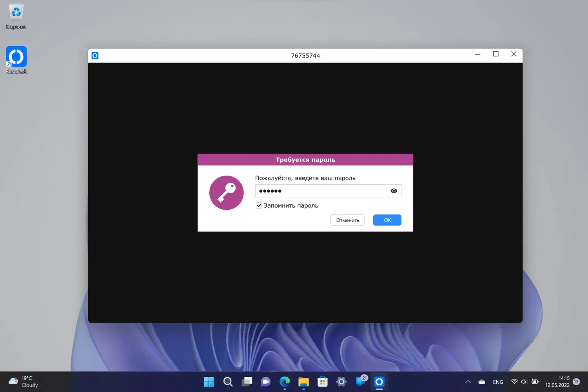Open the weather widget showing 19°C Cloudy
This screenshot has width=588, height=392.
pyautogui.click(x=24, y=382)
